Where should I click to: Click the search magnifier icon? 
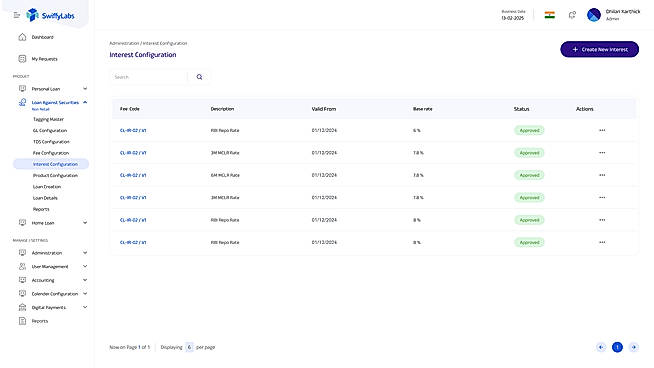coord(199,77)
